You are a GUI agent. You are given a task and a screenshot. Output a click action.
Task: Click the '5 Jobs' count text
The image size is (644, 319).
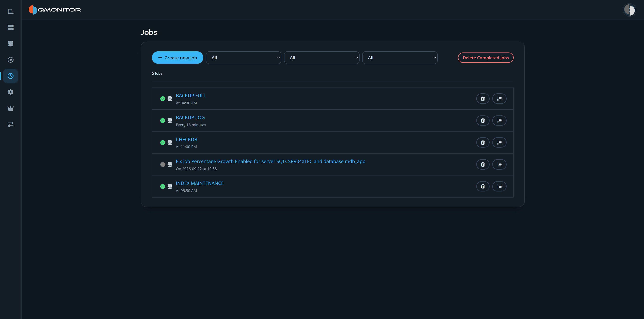coord(157,74)
